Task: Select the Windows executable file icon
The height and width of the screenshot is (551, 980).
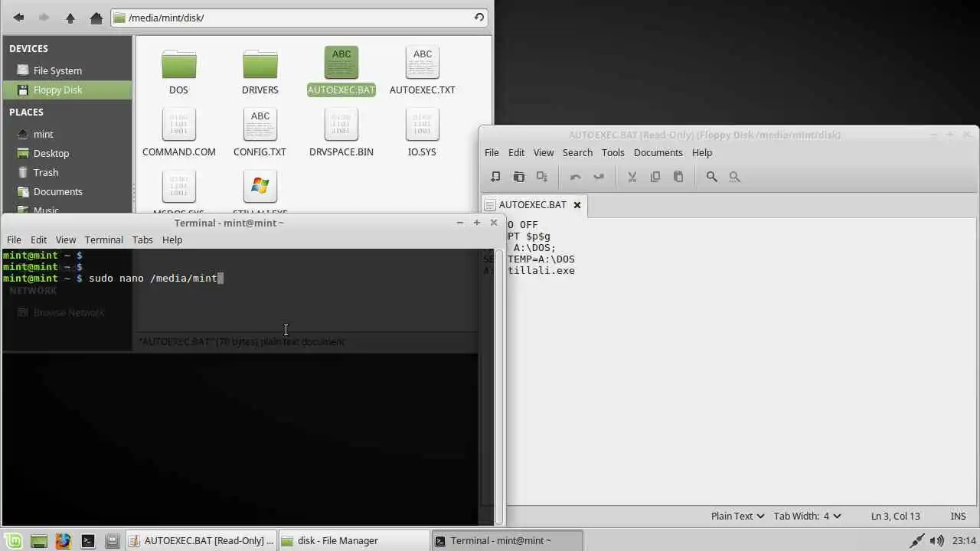Action: point(260,187)
